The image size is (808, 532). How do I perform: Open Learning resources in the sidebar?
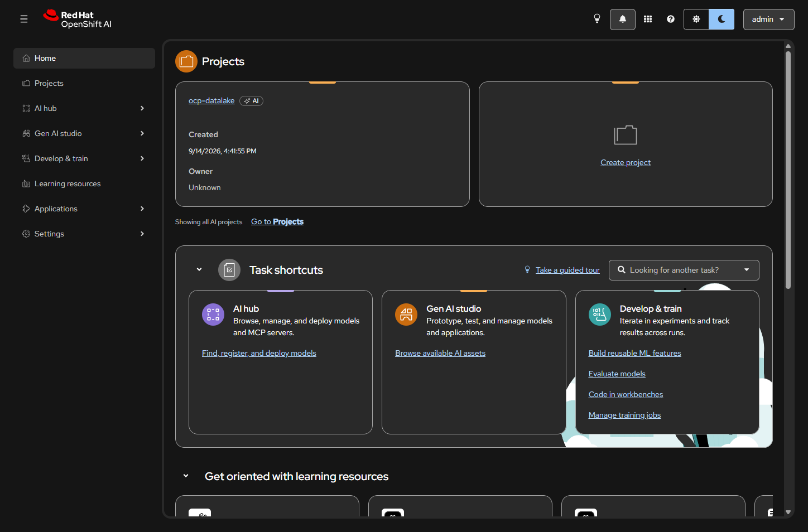pyautogui.click(x=84, y=183)
